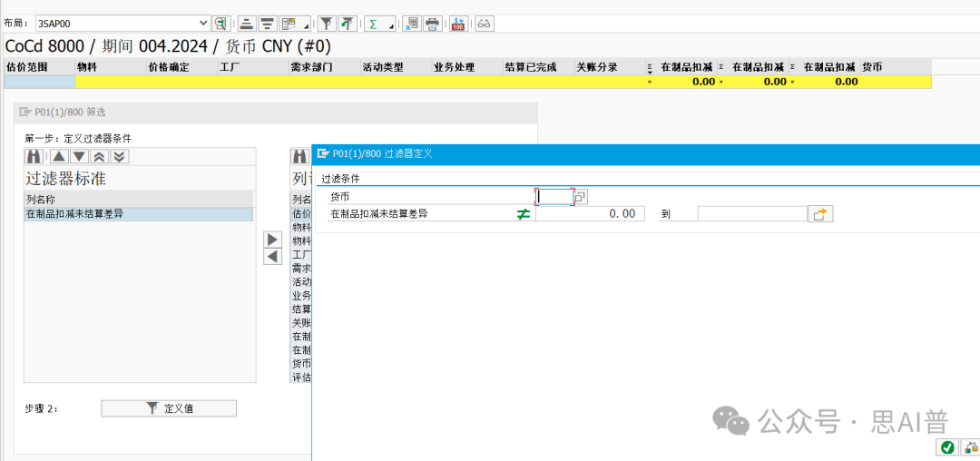
Task: Expand the layout settings icon dropdown arrow
Action: pos(306,26)
